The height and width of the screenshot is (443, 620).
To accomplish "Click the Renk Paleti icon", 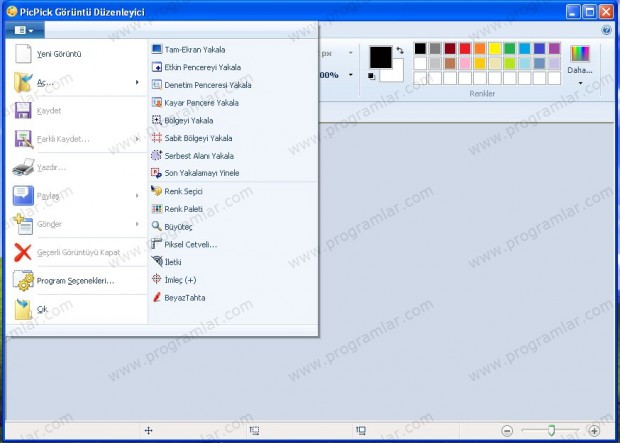I will coord(157,208).
